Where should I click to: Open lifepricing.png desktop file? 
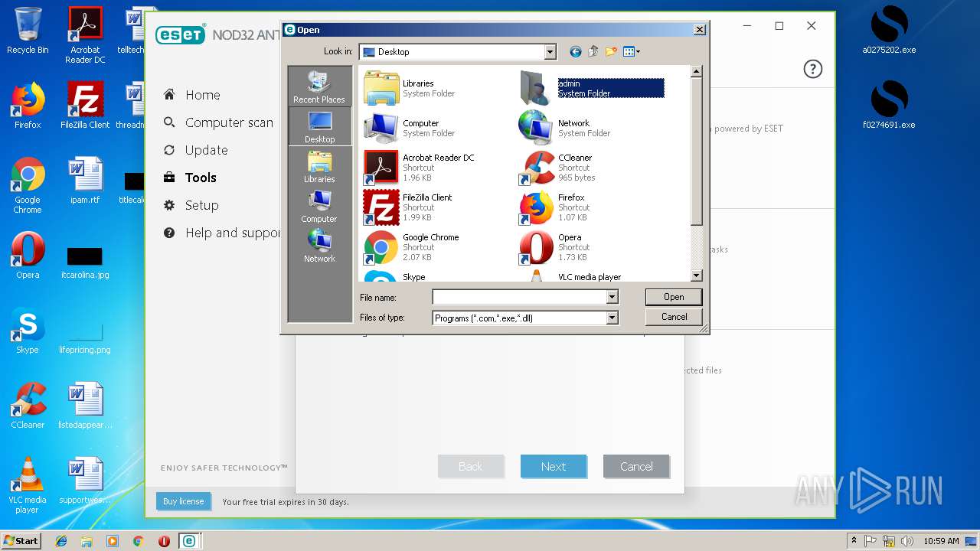click(x=85, y=337)
